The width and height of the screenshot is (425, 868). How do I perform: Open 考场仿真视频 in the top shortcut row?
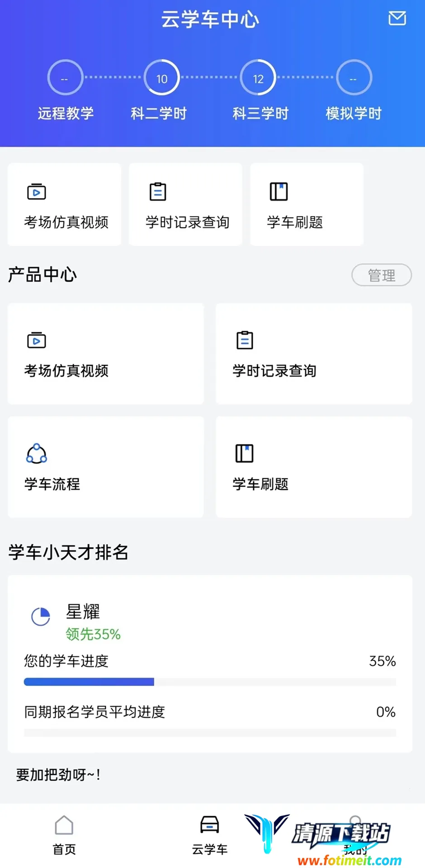tap(65, 204)
